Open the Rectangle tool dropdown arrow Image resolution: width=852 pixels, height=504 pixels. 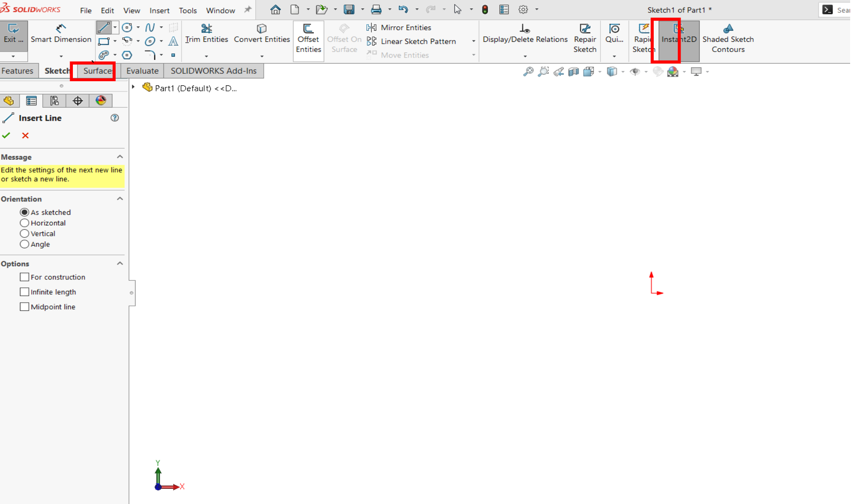pyautogui.click(x=115, y=41)
